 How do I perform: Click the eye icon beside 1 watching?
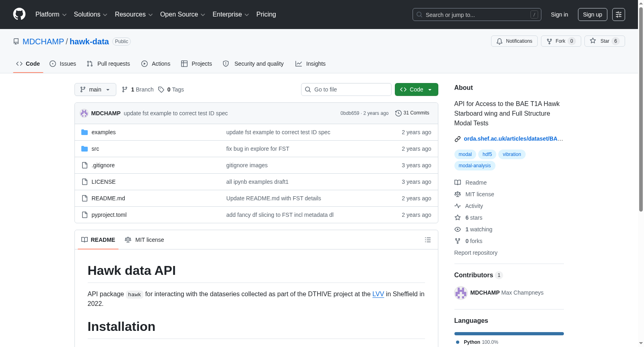[458, 229]
